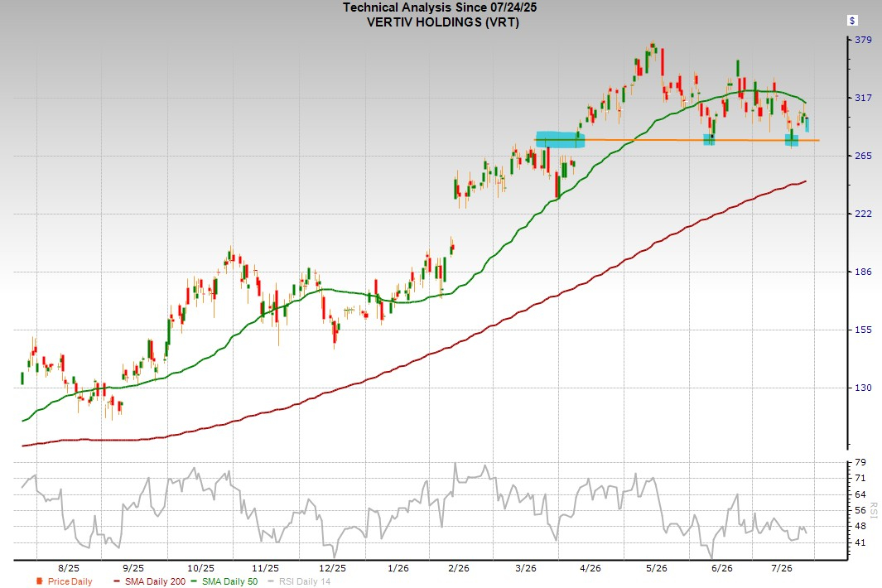Click the 5/26 date axis label
The image size is (882, 588).
657,568
